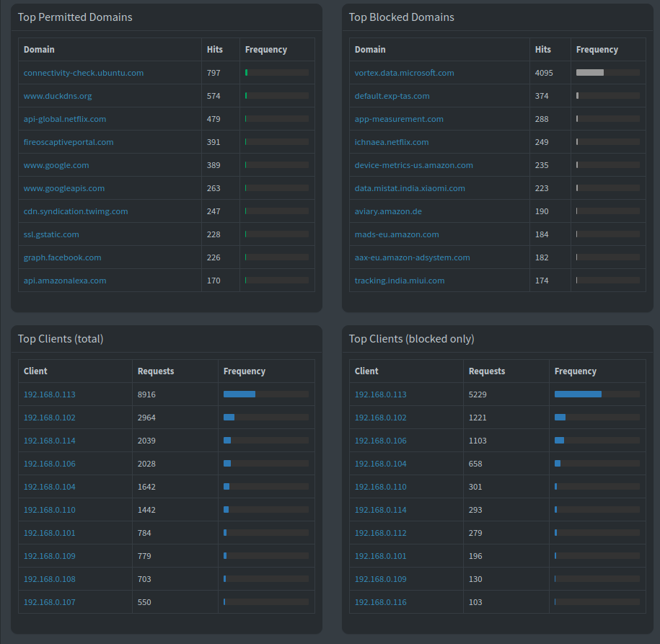Select tracking.india.miui.com blocked domain
660x644 pixels.
click(399, 281)
